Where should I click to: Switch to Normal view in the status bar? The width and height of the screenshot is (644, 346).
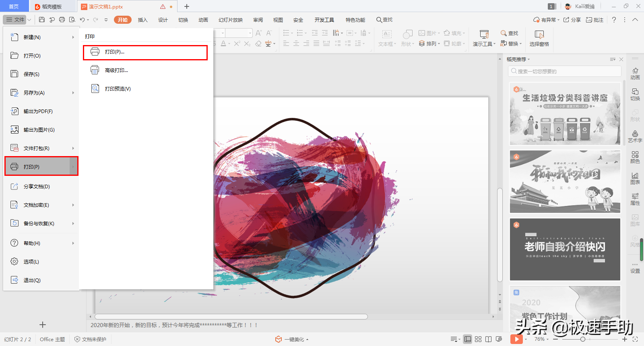pos(467,339)
